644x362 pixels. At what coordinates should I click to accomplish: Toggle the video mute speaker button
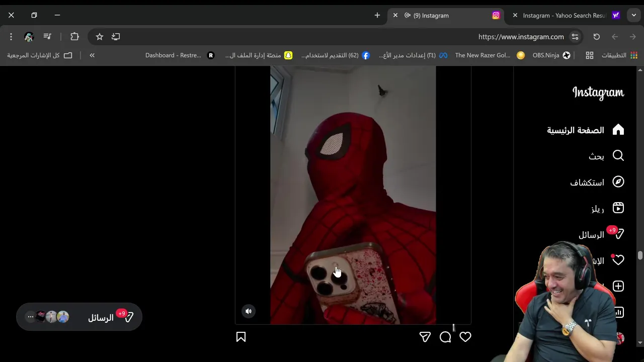tap(249, 311)
